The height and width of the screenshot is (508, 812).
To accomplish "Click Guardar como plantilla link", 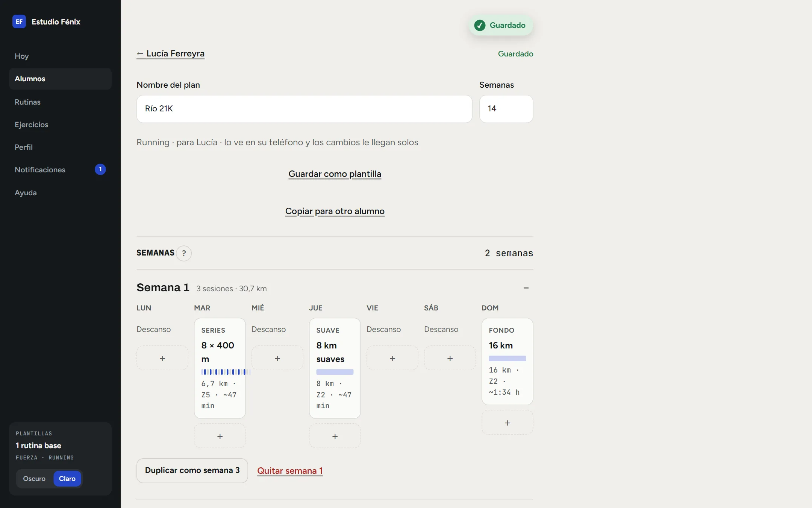I will [335, 174].
